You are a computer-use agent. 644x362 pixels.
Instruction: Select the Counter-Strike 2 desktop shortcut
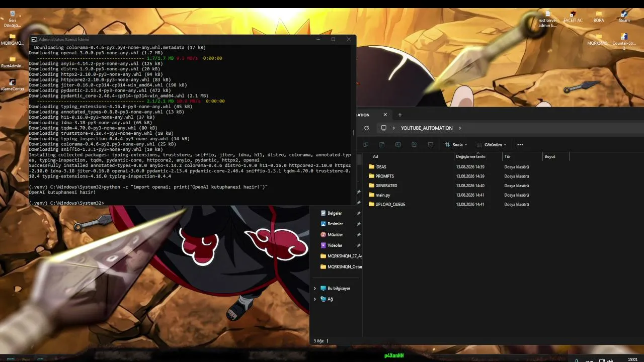click(x=624, y=41)
